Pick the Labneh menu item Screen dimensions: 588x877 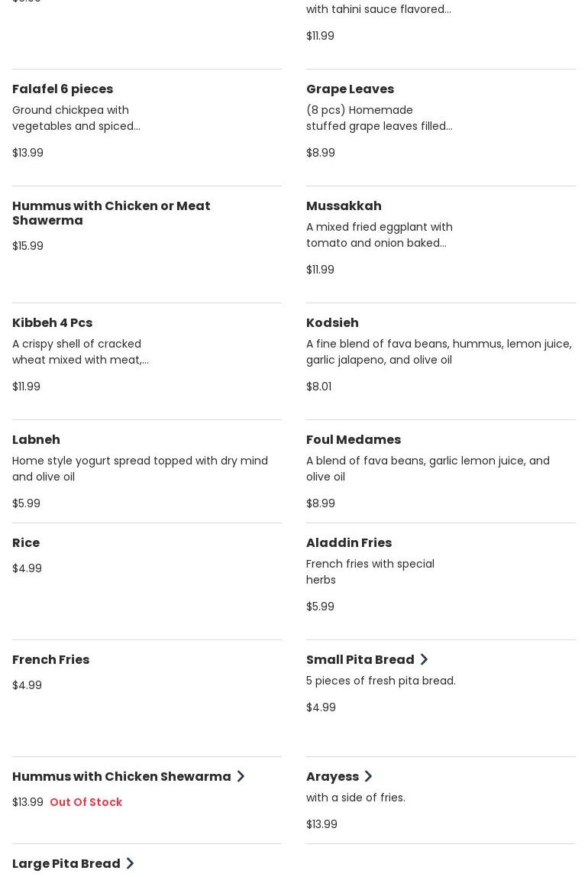[x=36, y=439]
